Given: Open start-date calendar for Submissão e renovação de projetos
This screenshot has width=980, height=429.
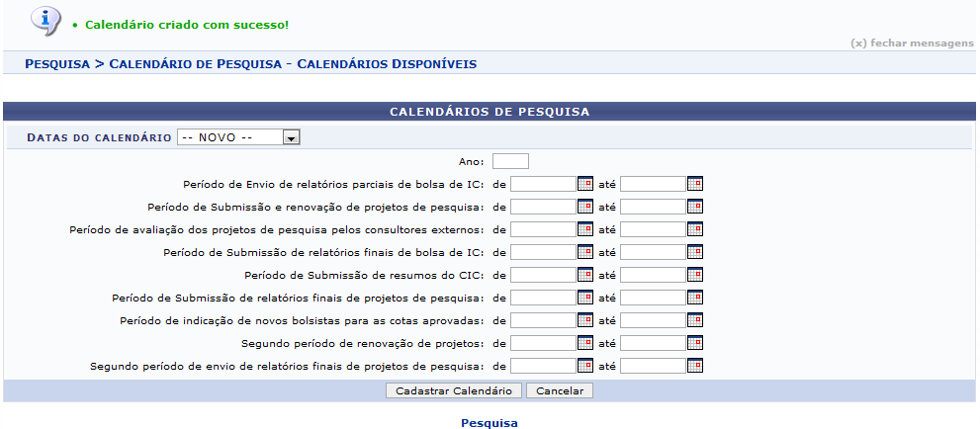Looking at the screenshot, I should pos(585,207).
